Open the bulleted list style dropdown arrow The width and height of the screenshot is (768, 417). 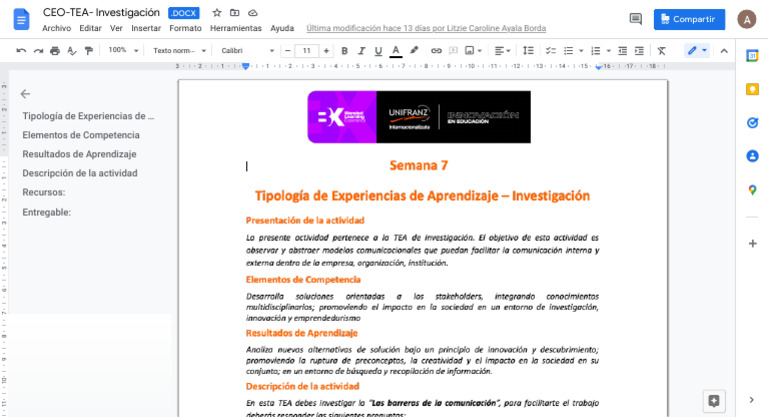pos(581,50)
